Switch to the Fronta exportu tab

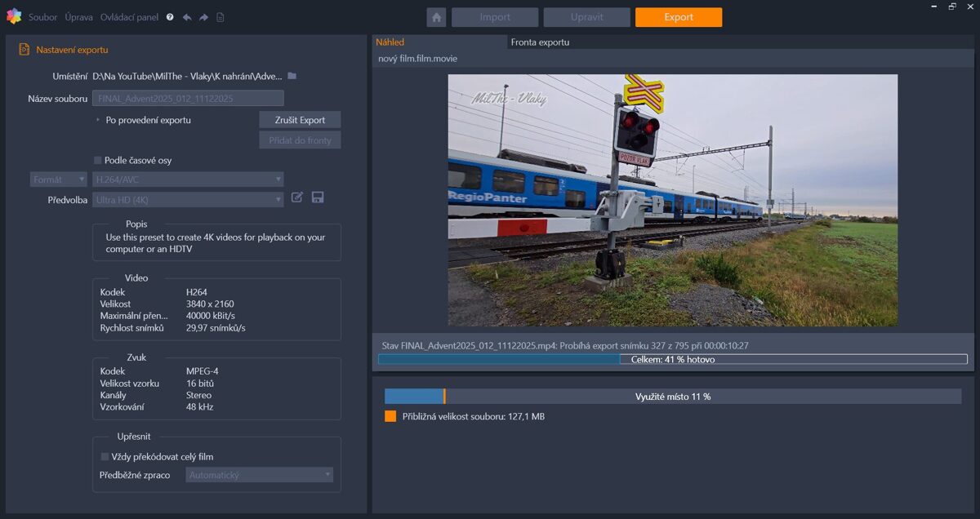540,42
